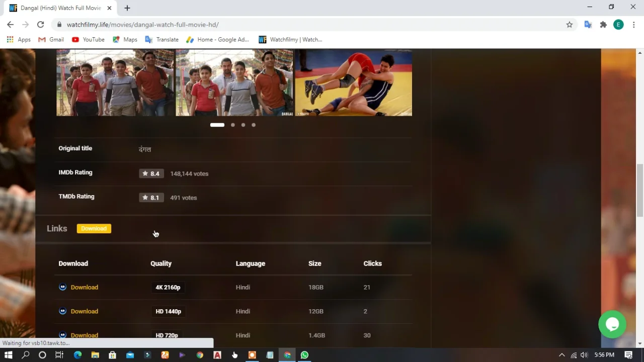This screenshot has height=362, width=644.
Task: Show hidden system tray icons
Action: 562,355
